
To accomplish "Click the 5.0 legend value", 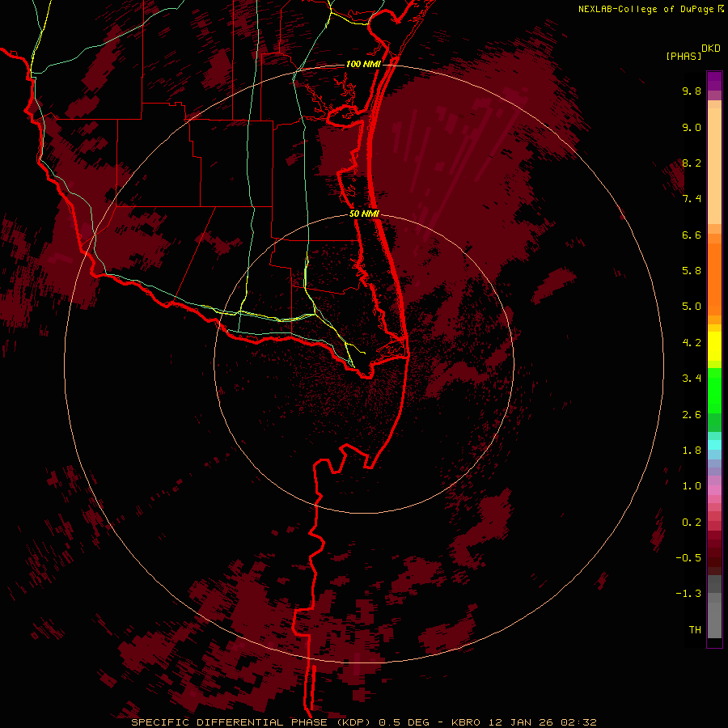I will tap(692, 307).
